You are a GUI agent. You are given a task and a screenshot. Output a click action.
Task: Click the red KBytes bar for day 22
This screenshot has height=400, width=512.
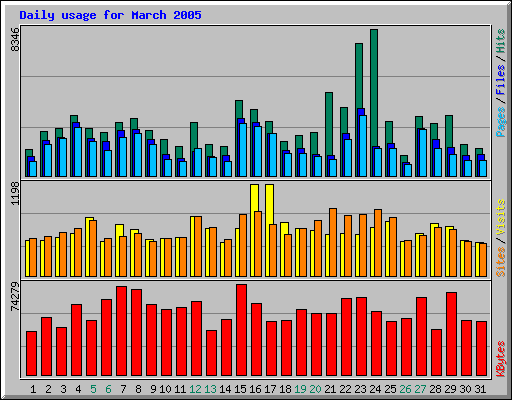click(x=346, y=337)
